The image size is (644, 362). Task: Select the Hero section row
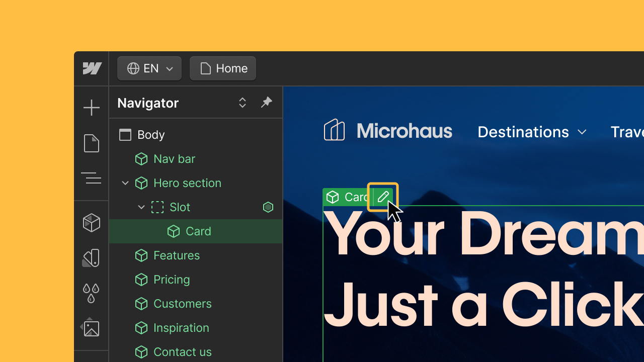196,183
